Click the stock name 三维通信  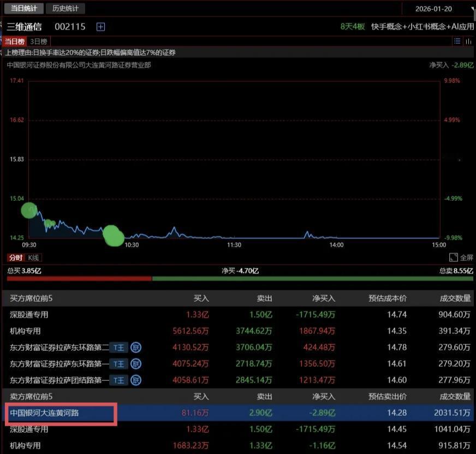(x=24, y=27)
